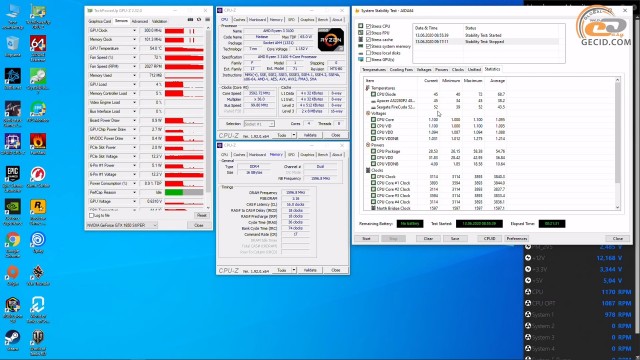The image size is (640, 360).
Task: Toggle Stress system memory checkbox
Action: click(x=368, y=46)
